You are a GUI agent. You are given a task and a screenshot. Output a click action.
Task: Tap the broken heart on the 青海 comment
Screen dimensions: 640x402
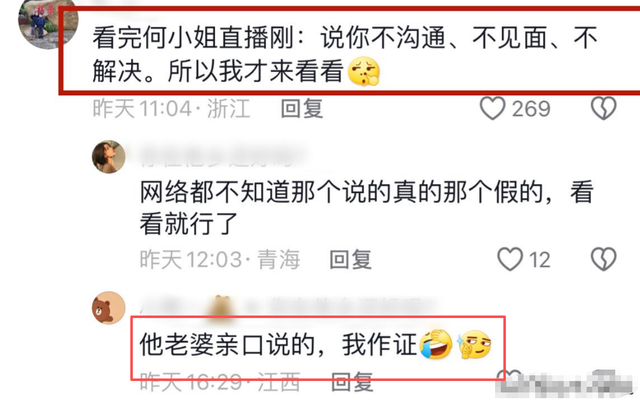point(603,259)
